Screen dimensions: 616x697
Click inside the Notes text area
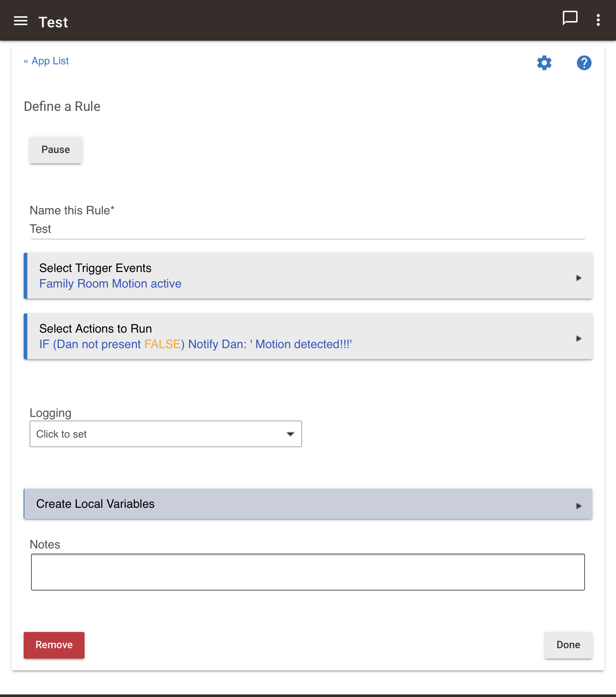[x=308, y=572]
